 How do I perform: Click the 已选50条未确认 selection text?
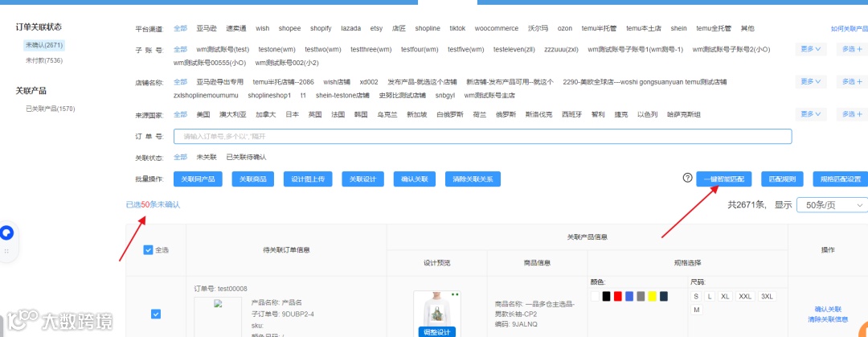tap(153, 204)
